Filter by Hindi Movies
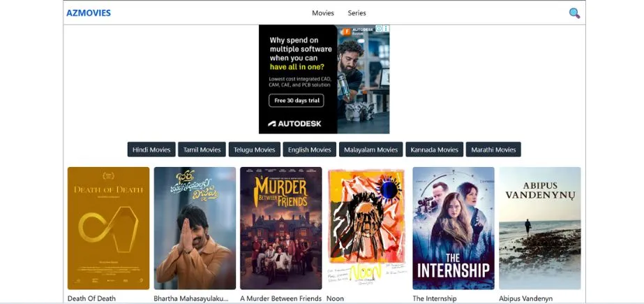Screen dimensions: 644x304 (x=151, y=150)
